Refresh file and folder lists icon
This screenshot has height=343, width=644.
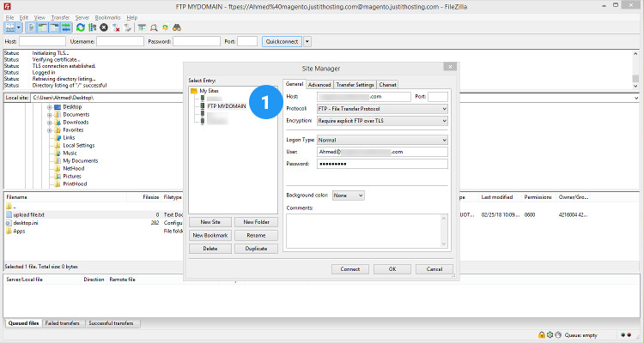81,27
